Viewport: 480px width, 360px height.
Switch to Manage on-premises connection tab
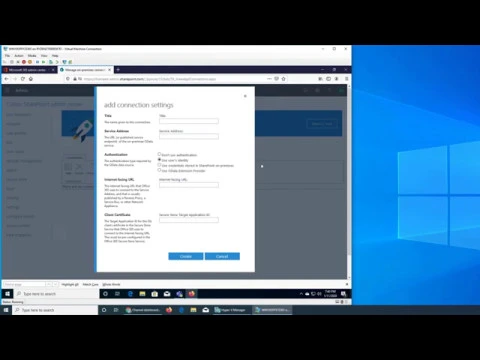(85, 70)
